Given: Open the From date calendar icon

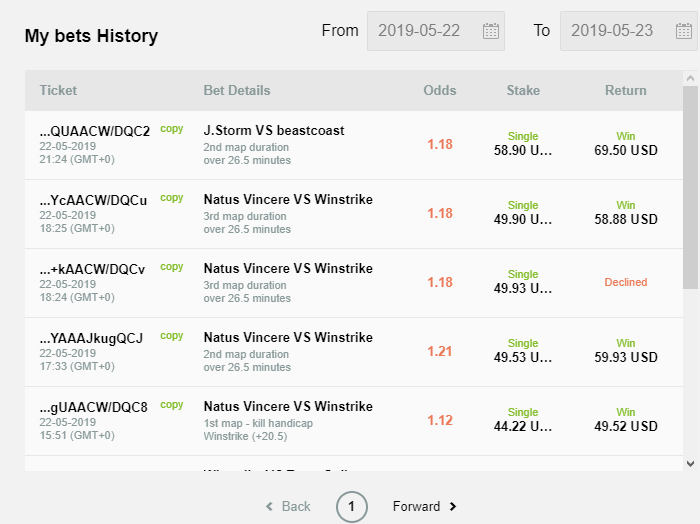Looking at the screenshot, I should (491, 31).
